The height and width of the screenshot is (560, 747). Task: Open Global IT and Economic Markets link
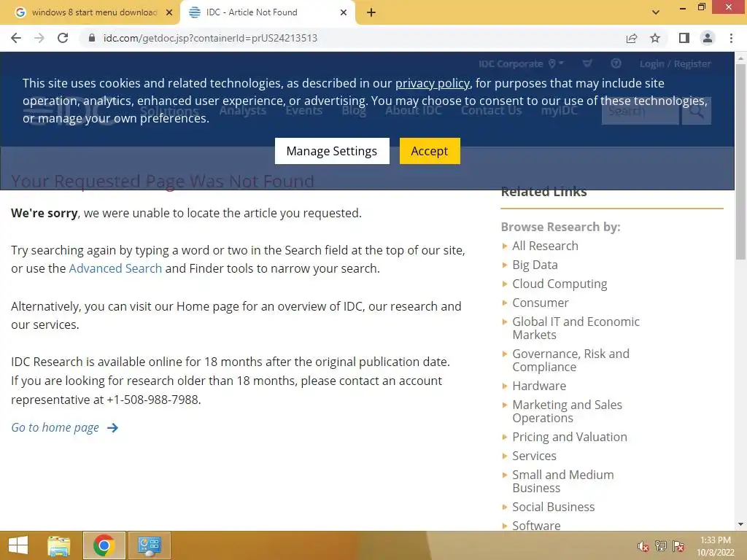(x=576, y=328)
